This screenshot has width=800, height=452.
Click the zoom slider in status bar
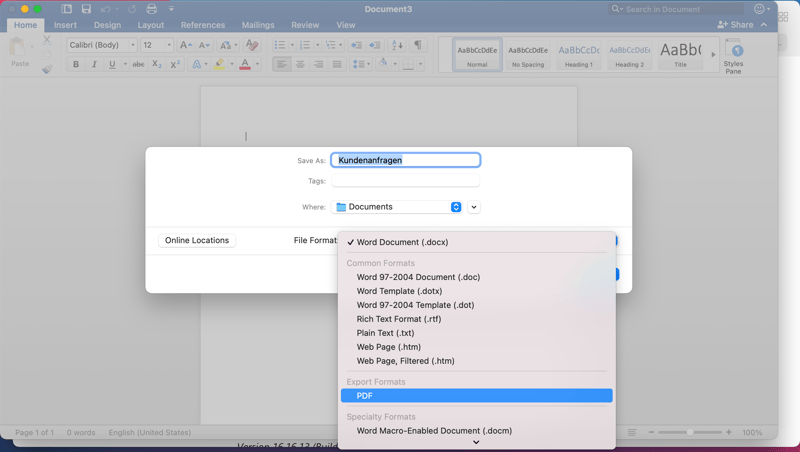click(x=689, y=432)
